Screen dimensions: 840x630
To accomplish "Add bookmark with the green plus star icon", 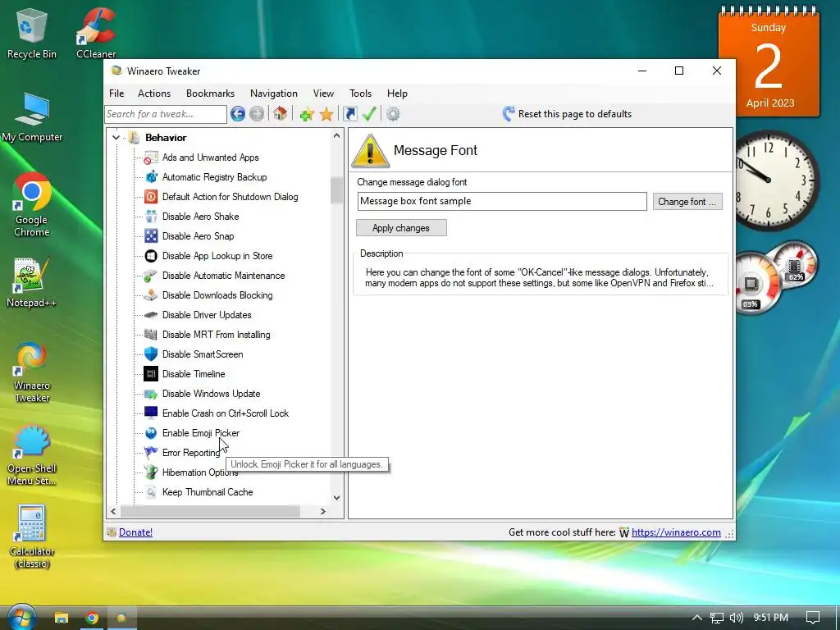I will pos(307,113).
